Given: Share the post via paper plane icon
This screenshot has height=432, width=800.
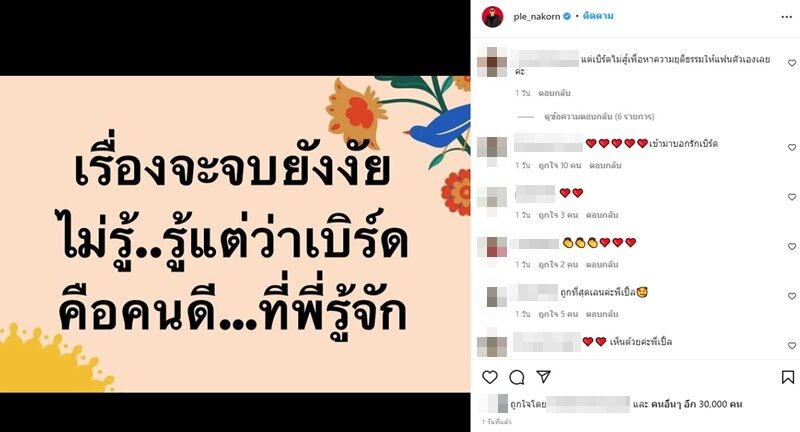Looking at the screenshot, I should point(544,376).
